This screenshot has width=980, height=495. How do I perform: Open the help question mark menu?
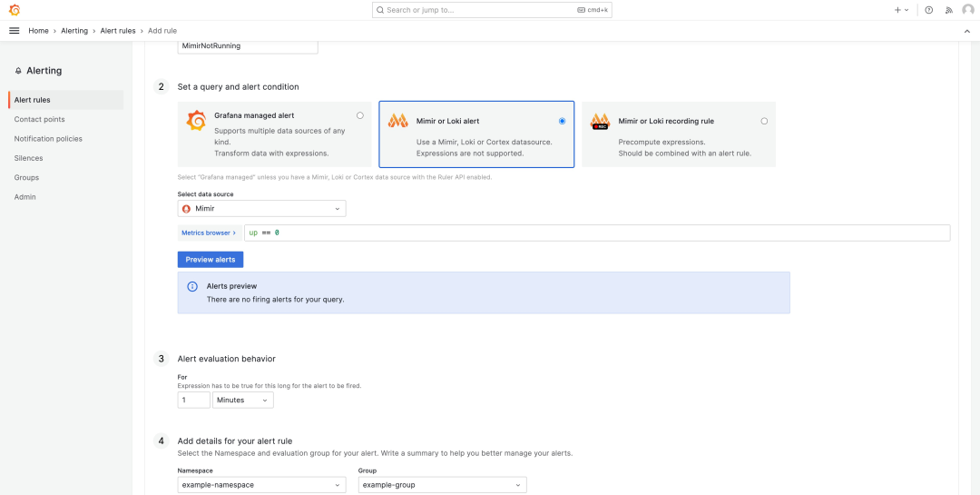[928, 10]
